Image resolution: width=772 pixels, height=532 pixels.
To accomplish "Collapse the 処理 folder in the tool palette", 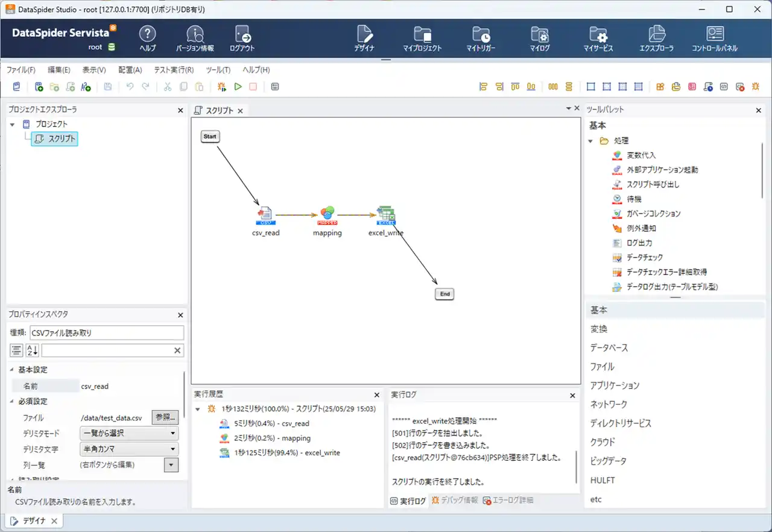I will (x=590, y=140).
